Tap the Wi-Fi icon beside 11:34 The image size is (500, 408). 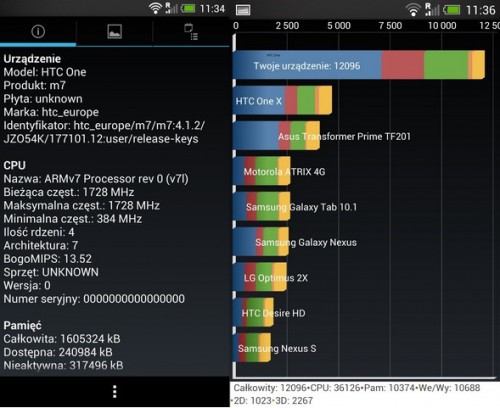(155, 8)
